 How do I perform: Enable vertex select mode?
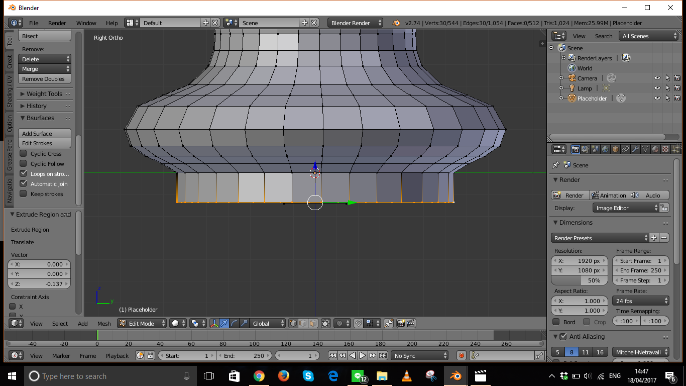294,323
